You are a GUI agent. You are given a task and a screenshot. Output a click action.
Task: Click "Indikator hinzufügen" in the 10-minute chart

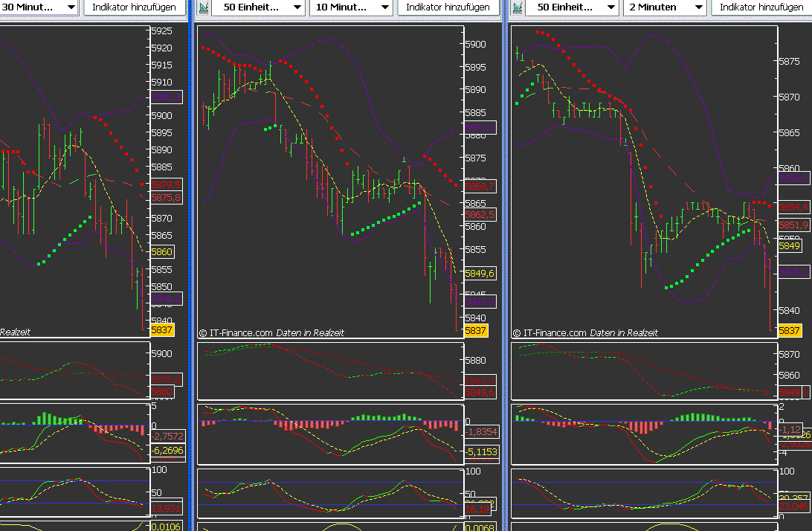448,7
